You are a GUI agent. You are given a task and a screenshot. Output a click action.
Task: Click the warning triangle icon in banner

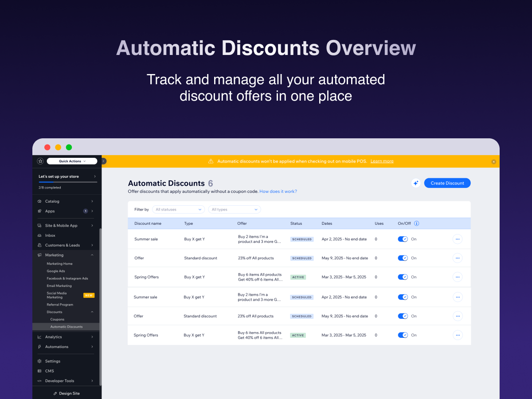pyautogui.click(x=211, y=161)
